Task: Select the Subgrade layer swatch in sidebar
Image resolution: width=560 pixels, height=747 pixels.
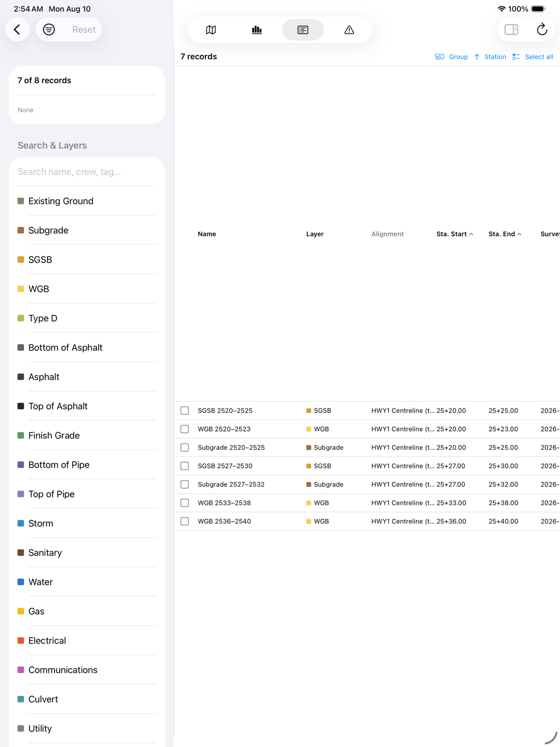Action: [21, 231]
